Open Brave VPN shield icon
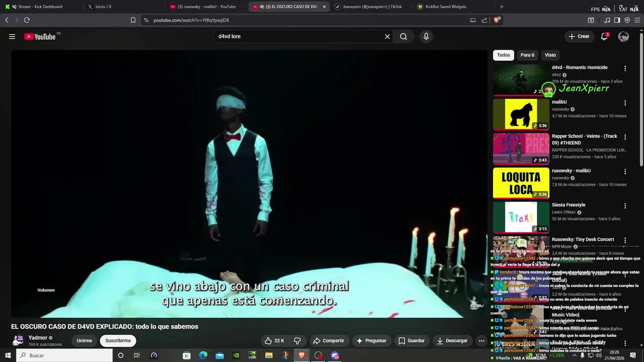Image resolution: width=644 pixels, height=362 pixels. point(627,20)
